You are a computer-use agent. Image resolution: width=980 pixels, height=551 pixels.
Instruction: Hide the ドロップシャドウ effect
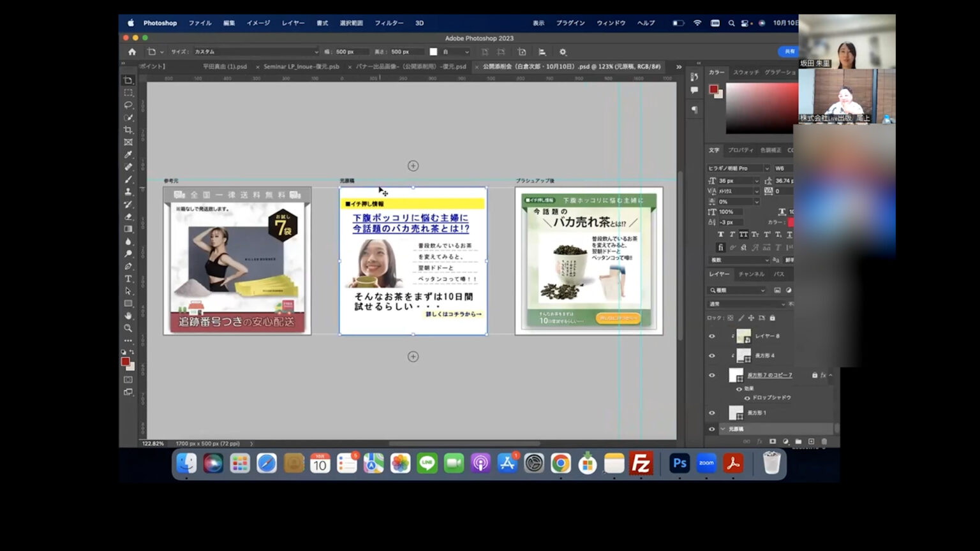(x=747, y=398)
